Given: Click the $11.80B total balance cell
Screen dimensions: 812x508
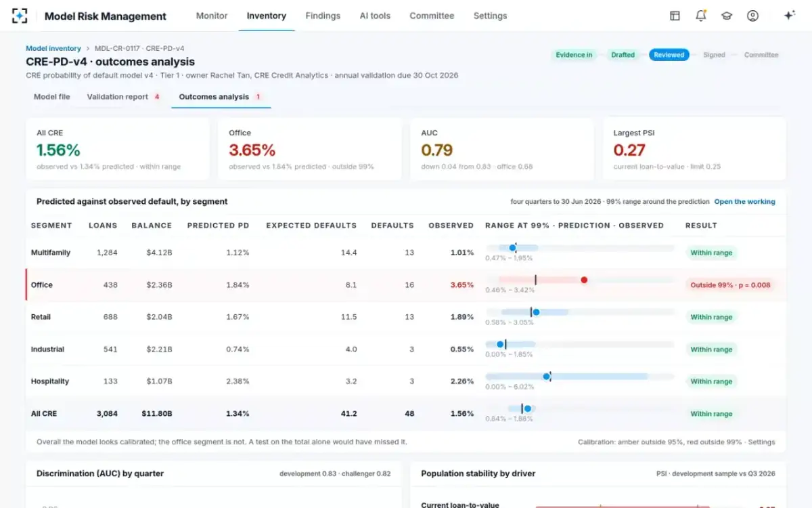Looking at the screenshot, I should click(157, 414).
